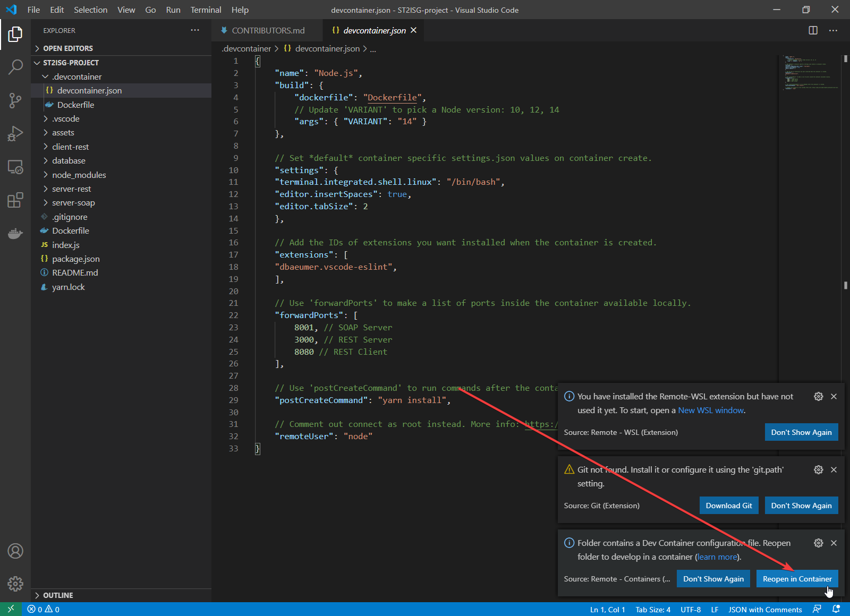The image size is (850, 616).
Task: Expand the node_modules folder
Action: [x=121, y=175]
